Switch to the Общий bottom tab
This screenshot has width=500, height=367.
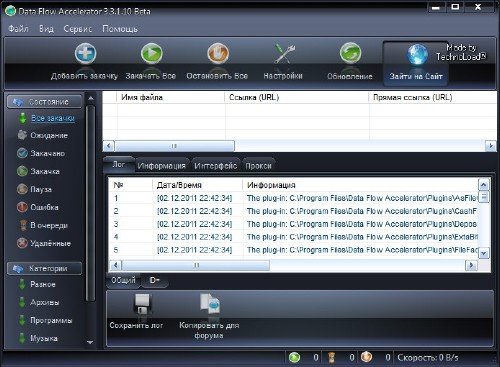(123, 280)
